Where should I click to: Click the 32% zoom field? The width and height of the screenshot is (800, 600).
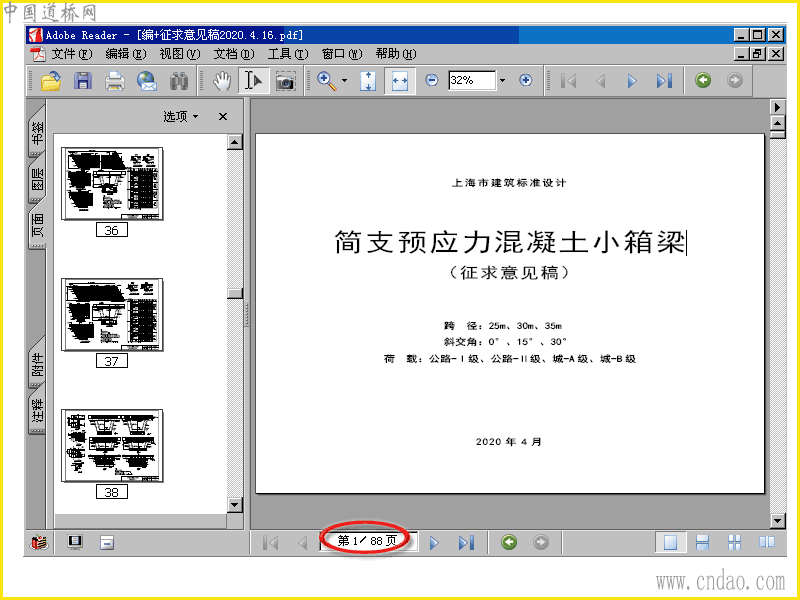click(472, 80)
